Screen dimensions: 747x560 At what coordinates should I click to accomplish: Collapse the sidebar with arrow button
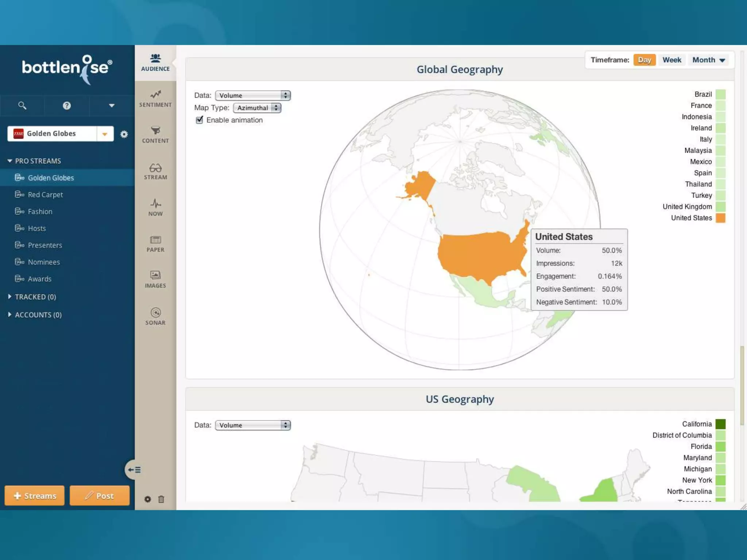[x=134, y=470]
